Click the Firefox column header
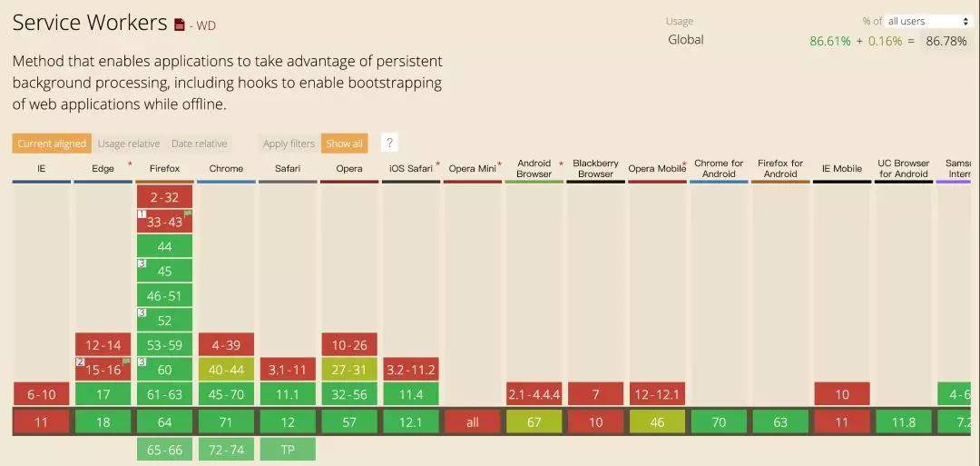The width and height of the screenshot is (980, 466). [x=165, y=168]
